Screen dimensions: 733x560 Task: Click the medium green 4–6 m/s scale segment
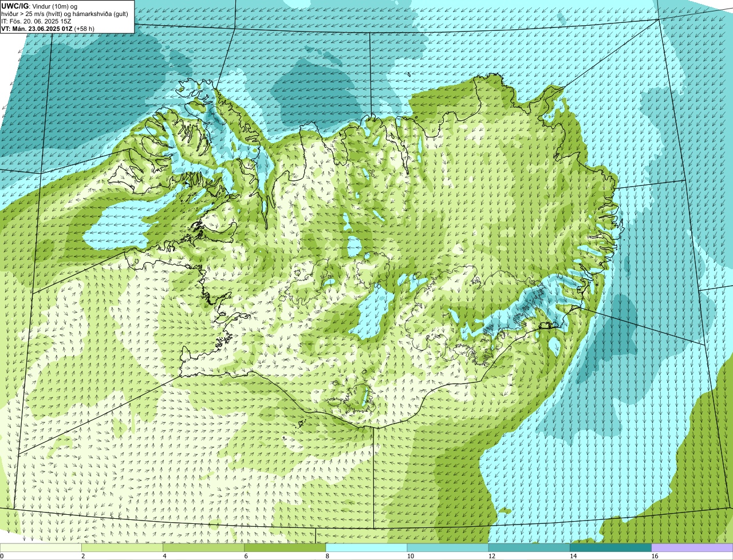[204, 547]
